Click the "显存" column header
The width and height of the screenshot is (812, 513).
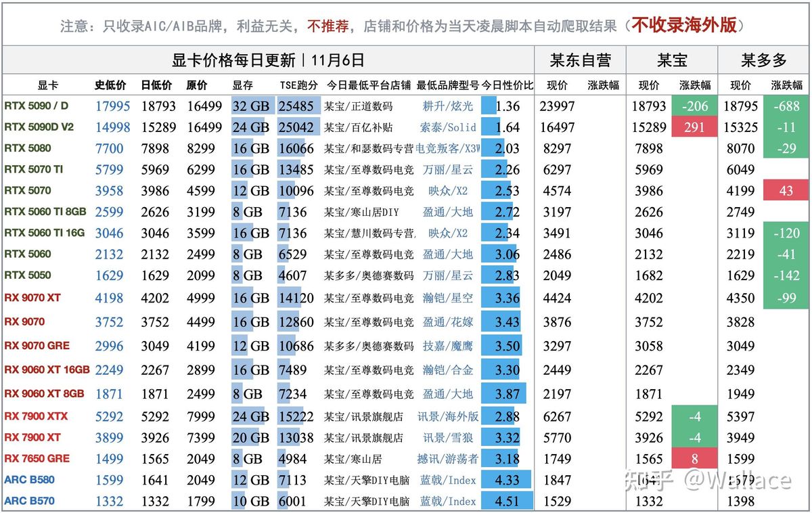click(x=242, y=85)
